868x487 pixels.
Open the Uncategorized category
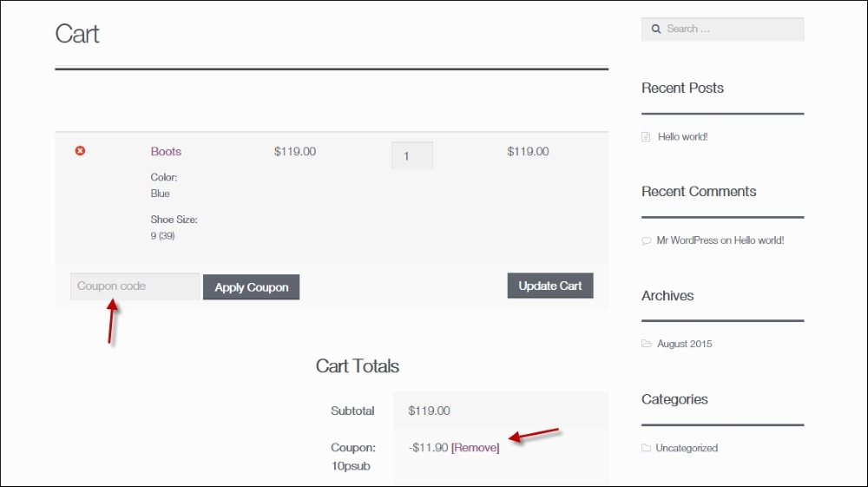687,448
